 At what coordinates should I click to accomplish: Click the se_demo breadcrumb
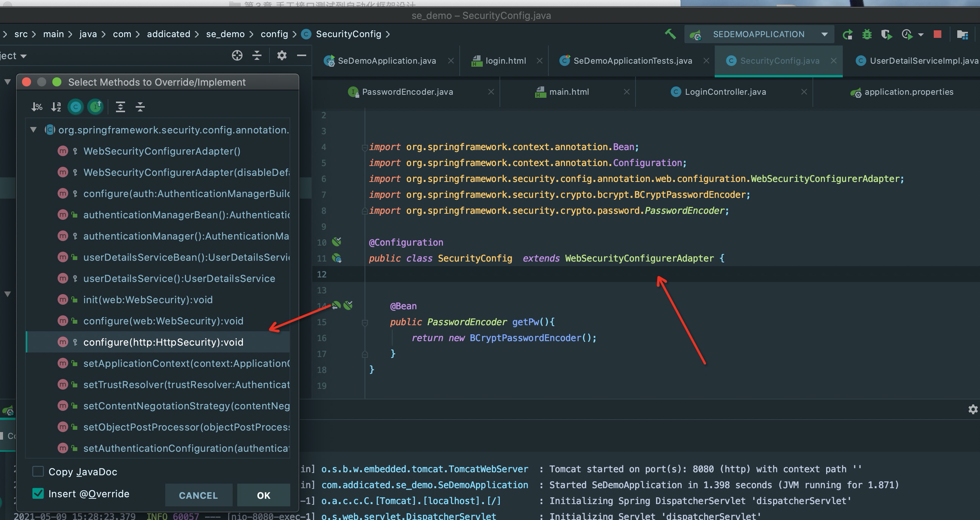tap(225, 34)
